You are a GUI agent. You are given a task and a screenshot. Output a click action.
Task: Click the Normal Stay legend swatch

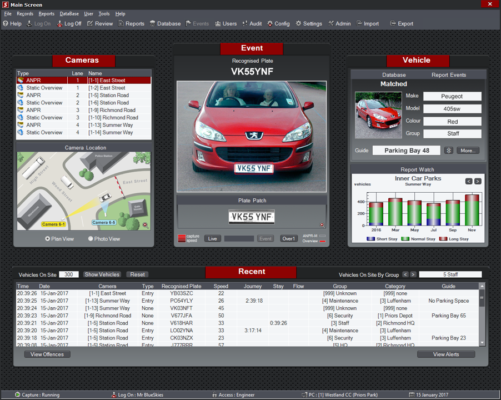pyautogui.click(x=405, y=239)
